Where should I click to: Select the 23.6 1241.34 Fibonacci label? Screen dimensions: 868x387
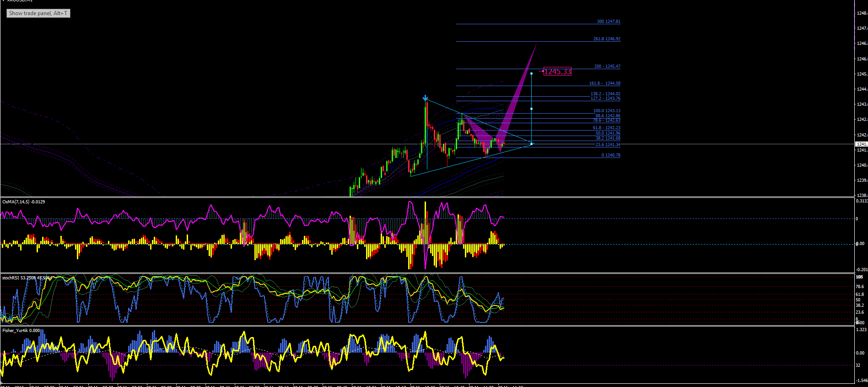click(608, 145)
